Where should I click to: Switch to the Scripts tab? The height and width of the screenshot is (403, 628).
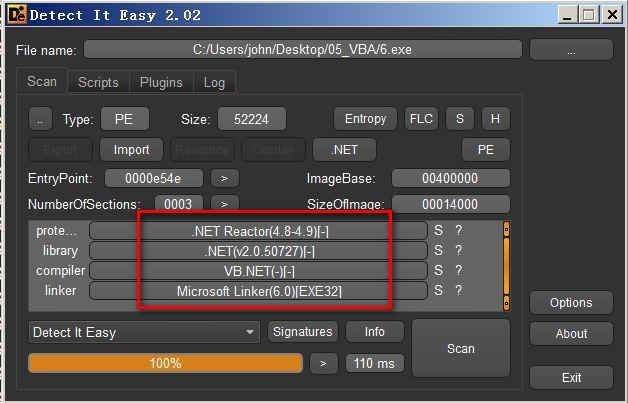98,82
